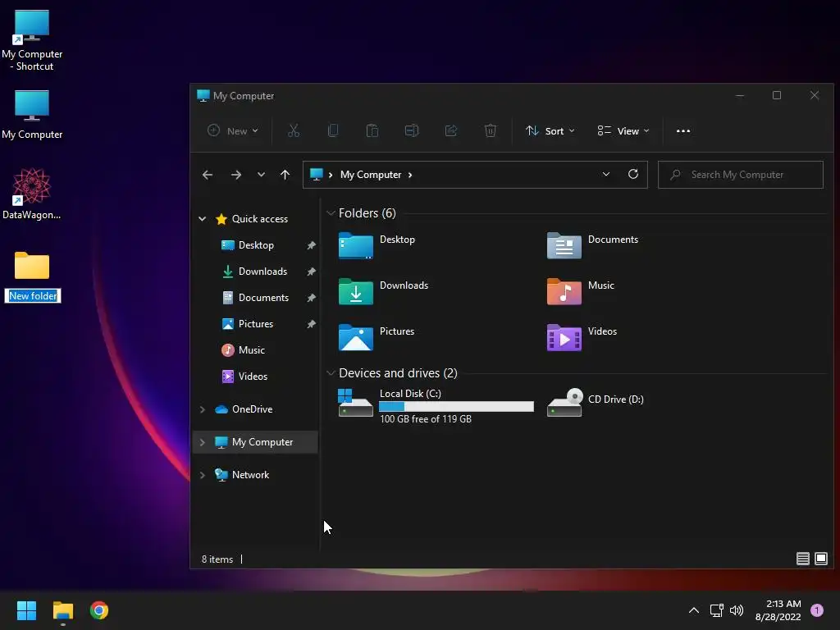Select Desktop in Quick access
Screen dimensions: 840x630
pyautogui.click(x=256, y=244)
